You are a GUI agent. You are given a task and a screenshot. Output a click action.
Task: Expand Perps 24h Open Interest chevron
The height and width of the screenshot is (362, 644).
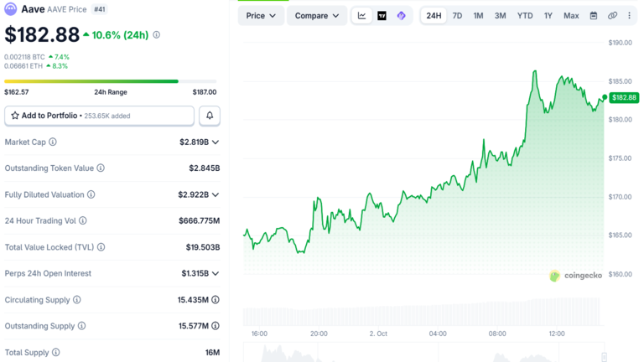[x=216, y=273]
